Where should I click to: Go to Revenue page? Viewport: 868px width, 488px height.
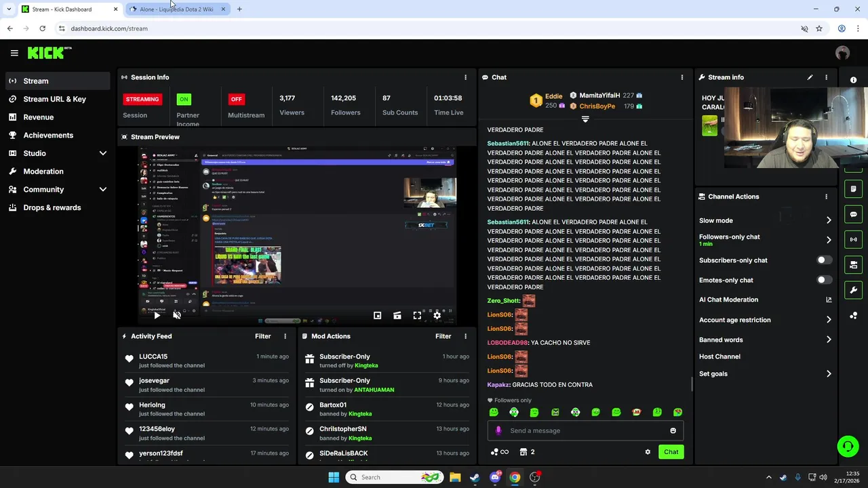(x=58, y=117)
